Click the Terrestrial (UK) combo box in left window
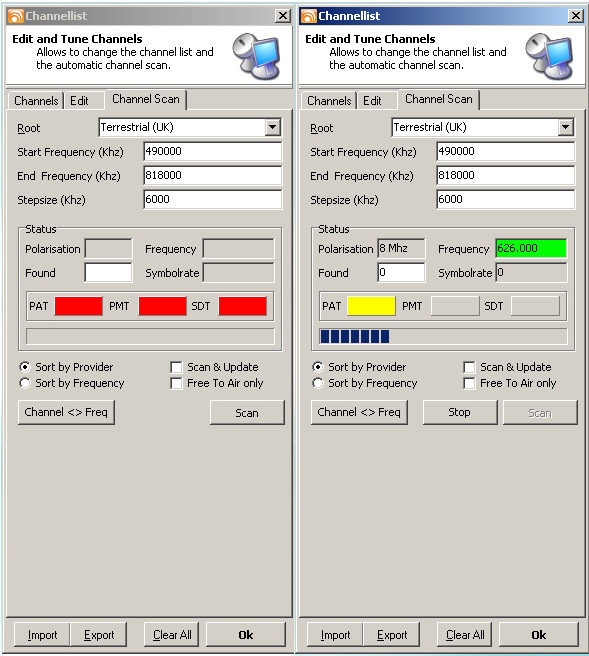This screenshot has width=589, height=656. [x=190, y=127]
